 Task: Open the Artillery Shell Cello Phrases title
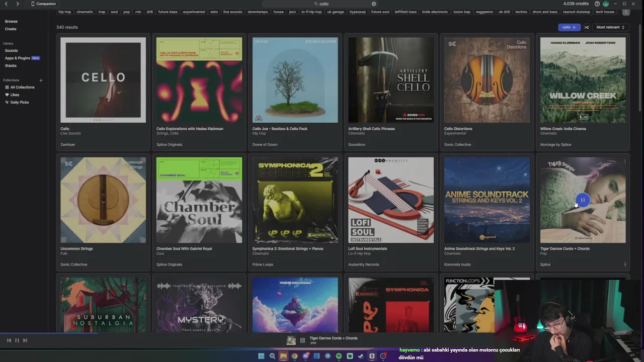pyautogui.click(x=371, y=129)
